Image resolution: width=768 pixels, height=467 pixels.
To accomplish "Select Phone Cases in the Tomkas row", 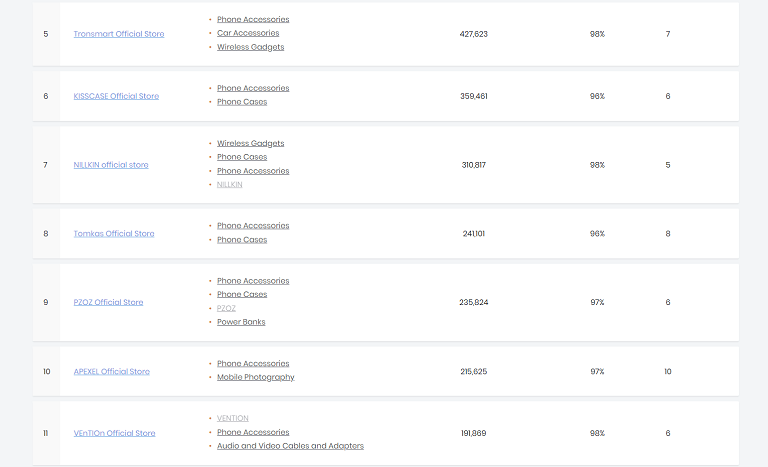I will coord(242,240).
